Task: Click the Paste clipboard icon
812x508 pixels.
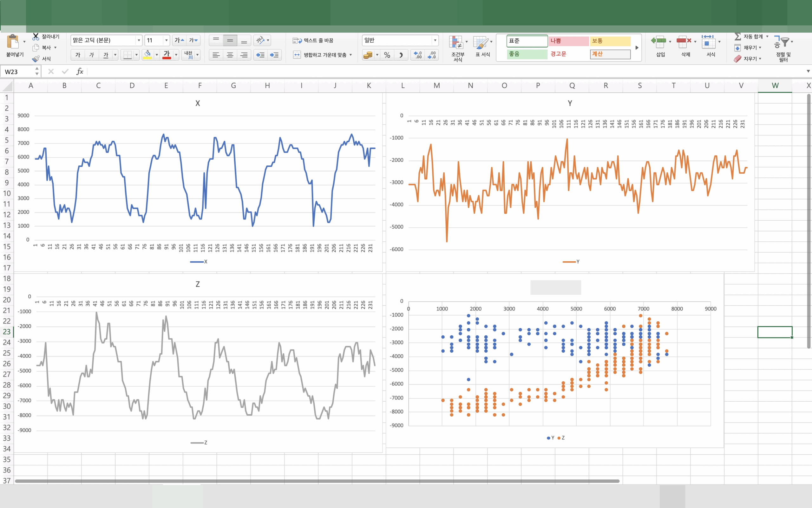Action: point(13,42)
